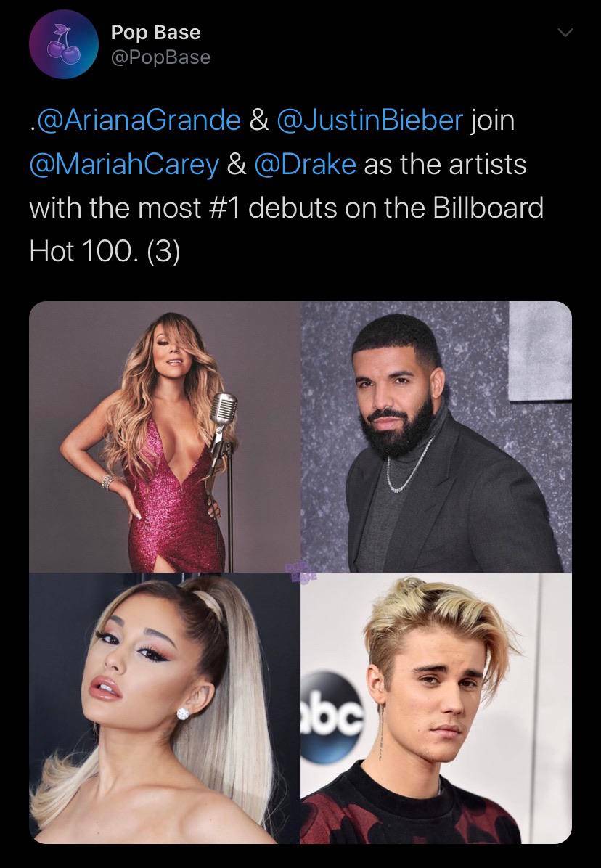Select the Pop Base display name

[x=155, y=32]
